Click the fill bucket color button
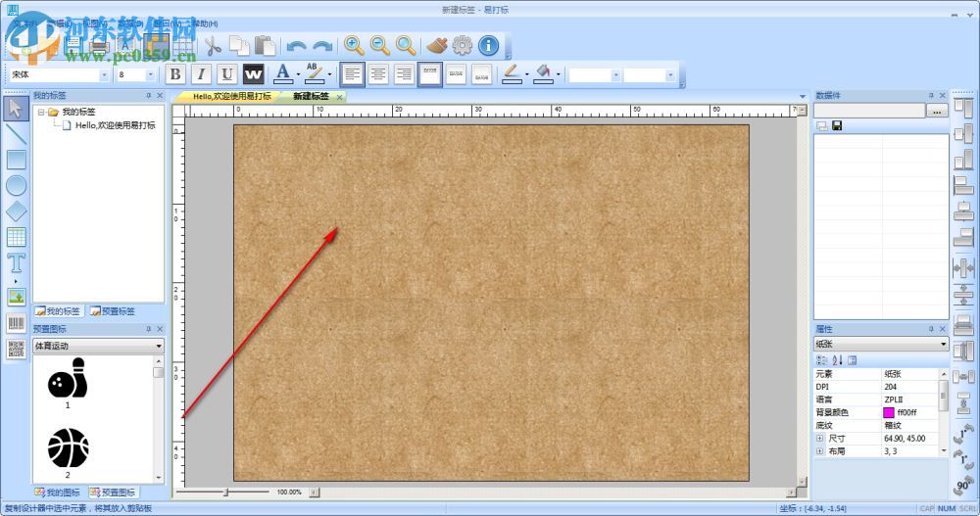Image resolution: width=980 pixels, height=516 pixels. (x=543, y=74)
